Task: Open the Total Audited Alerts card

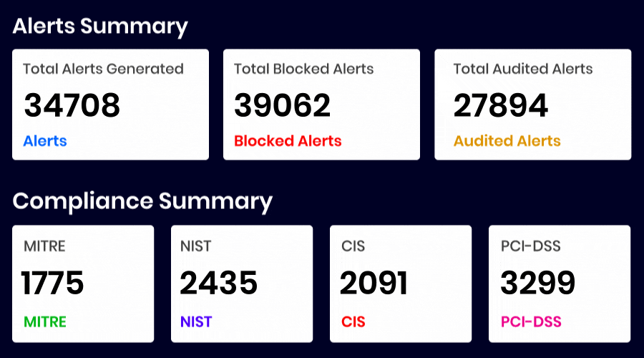Action: (x=532, y=105)
